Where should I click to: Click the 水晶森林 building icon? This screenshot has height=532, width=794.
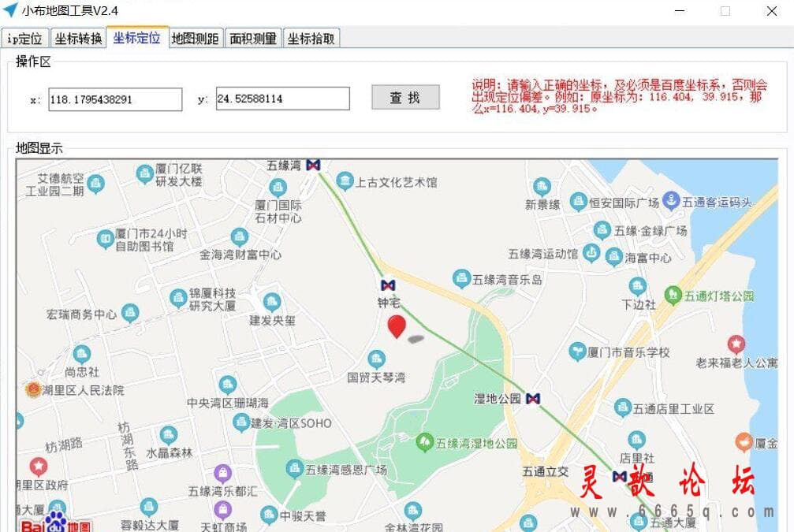tap(169, 435)
